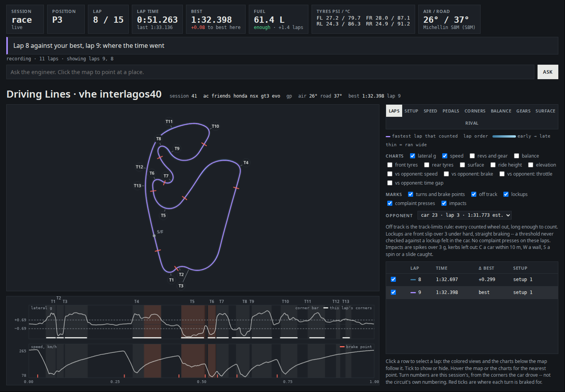Click the TYRES PSI tile
The width and height of the screenshot is (565, 392).
tap(363, 19)
